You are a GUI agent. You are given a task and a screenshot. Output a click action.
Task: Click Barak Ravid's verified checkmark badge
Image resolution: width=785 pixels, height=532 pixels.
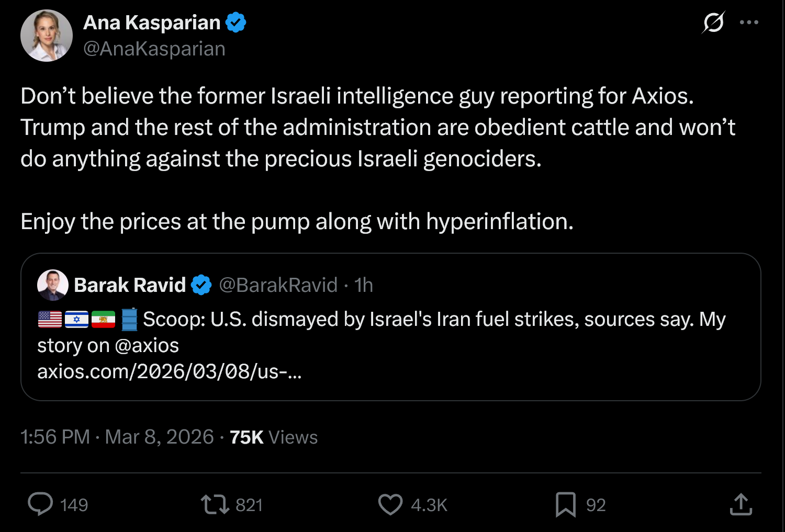coord(201,285)
